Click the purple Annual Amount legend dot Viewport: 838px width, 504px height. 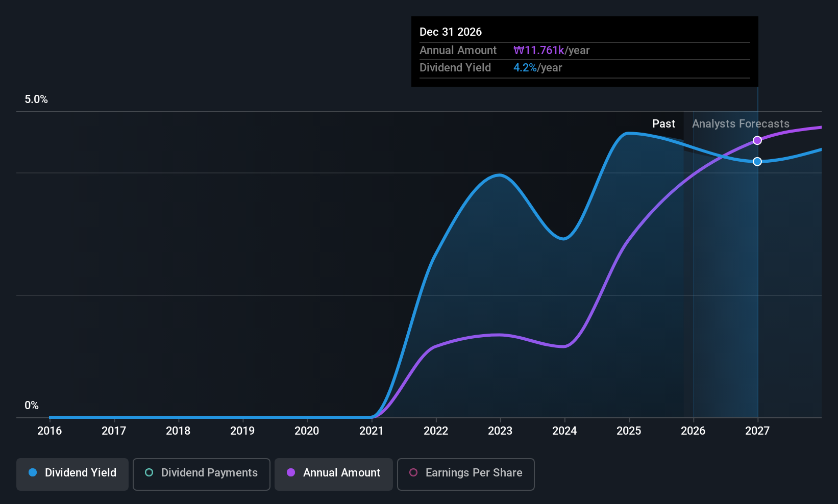coord(291,473)
